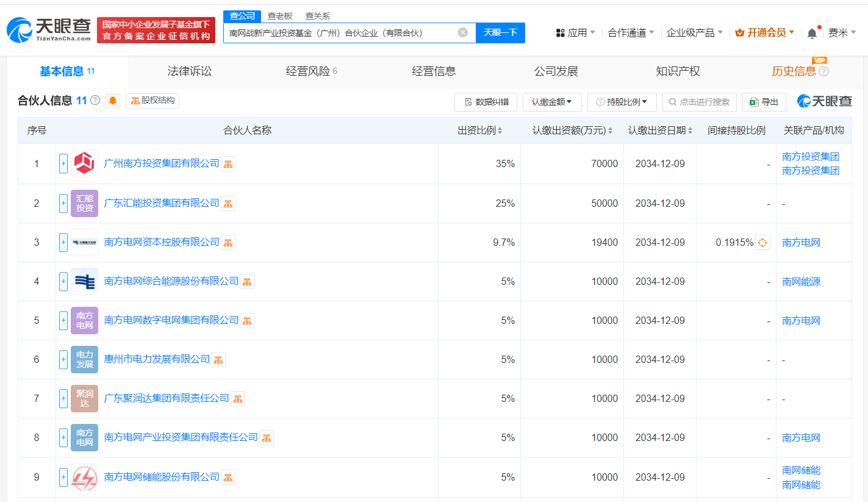Open equity chart for 广东汇能投资集团有限公司

[x=228, y=203]
